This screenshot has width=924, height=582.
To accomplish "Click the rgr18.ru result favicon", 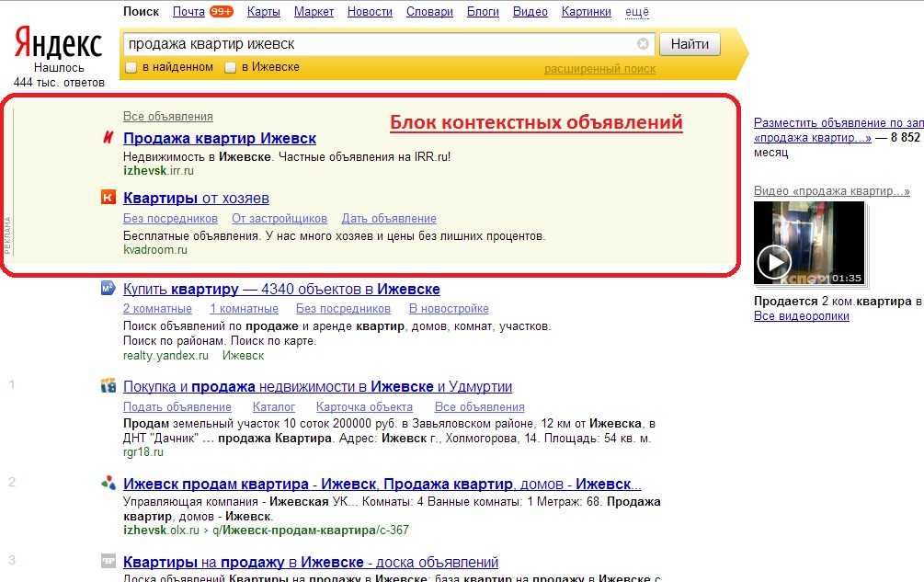I will tap(108, 386).
